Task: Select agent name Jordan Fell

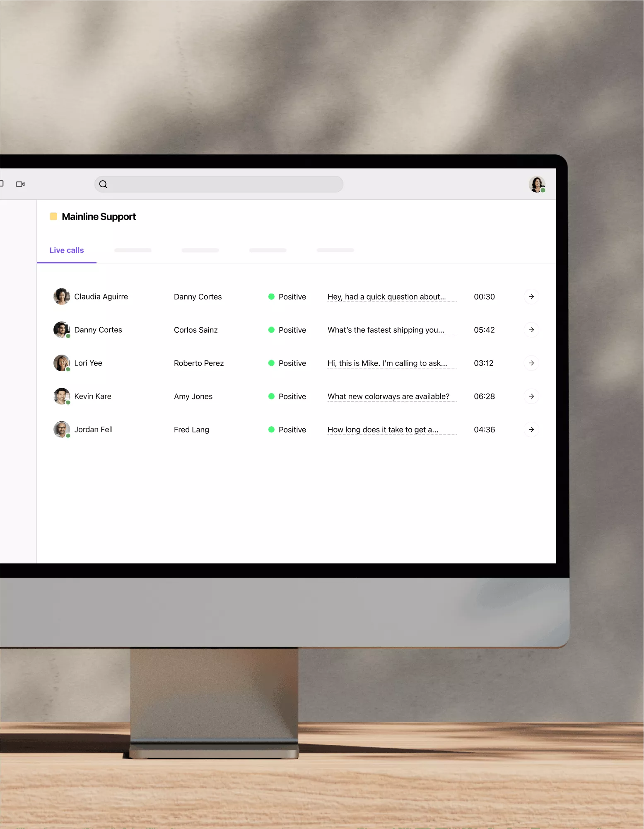Action: 94,430
